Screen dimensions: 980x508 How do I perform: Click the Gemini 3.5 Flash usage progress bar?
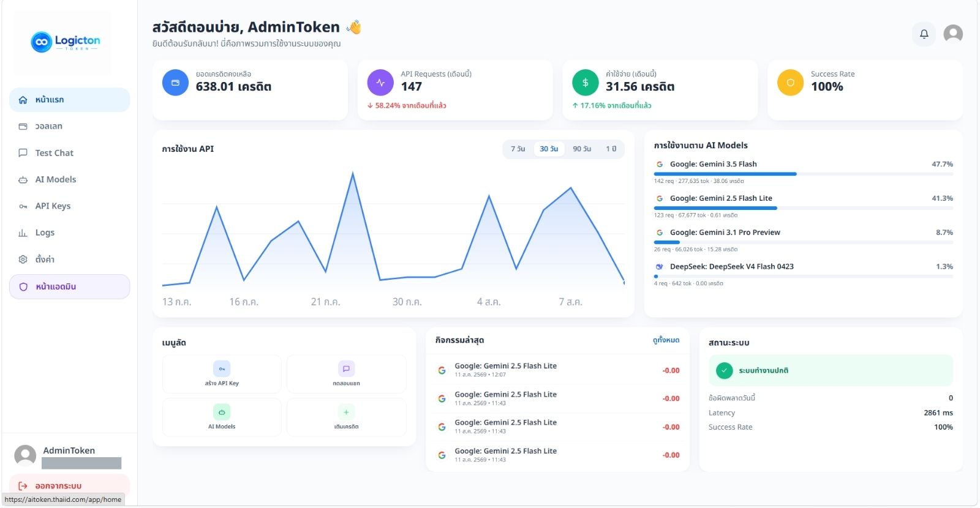coord(803,174)
